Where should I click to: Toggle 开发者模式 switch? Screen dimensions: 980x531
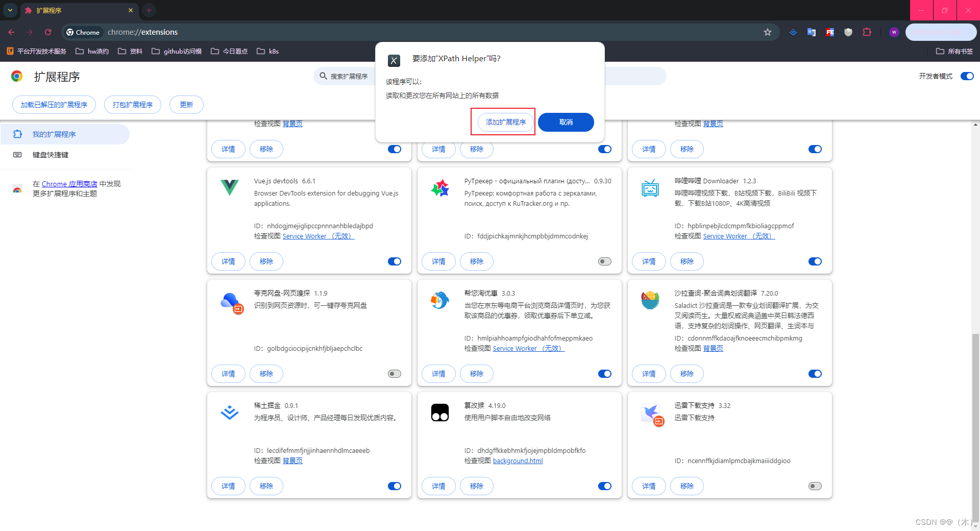[x=967, y=76]
